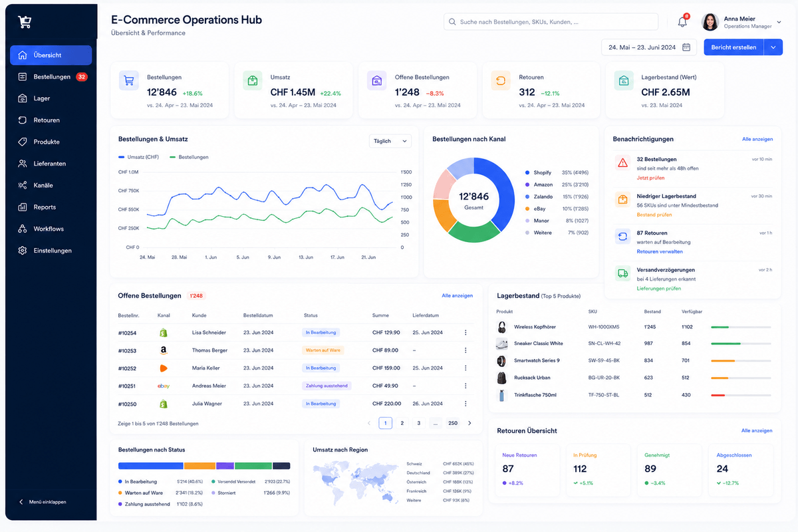Click the Trinkflasche 750ml stock progress bar
Image resolution: width=798 pixels, height=532 pixels.
[x=741, y=395]
